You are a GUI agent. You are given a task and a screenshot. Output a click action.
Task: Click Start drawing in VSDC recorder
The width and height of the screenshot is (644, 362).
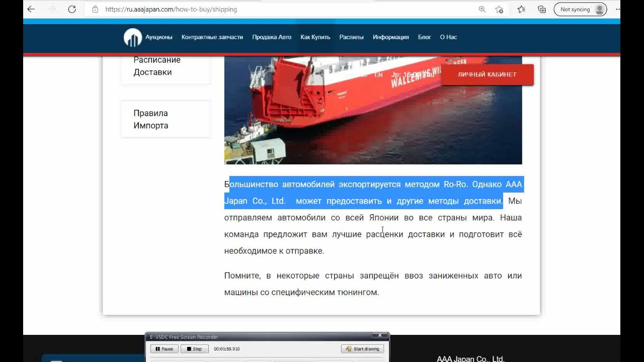click(x=362, y=349)
